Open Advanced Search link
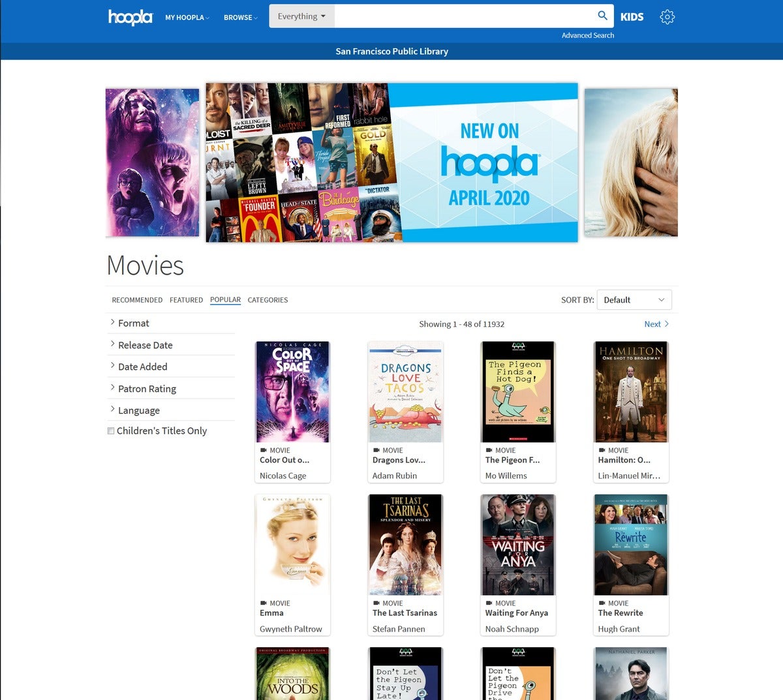 [588, 35]
